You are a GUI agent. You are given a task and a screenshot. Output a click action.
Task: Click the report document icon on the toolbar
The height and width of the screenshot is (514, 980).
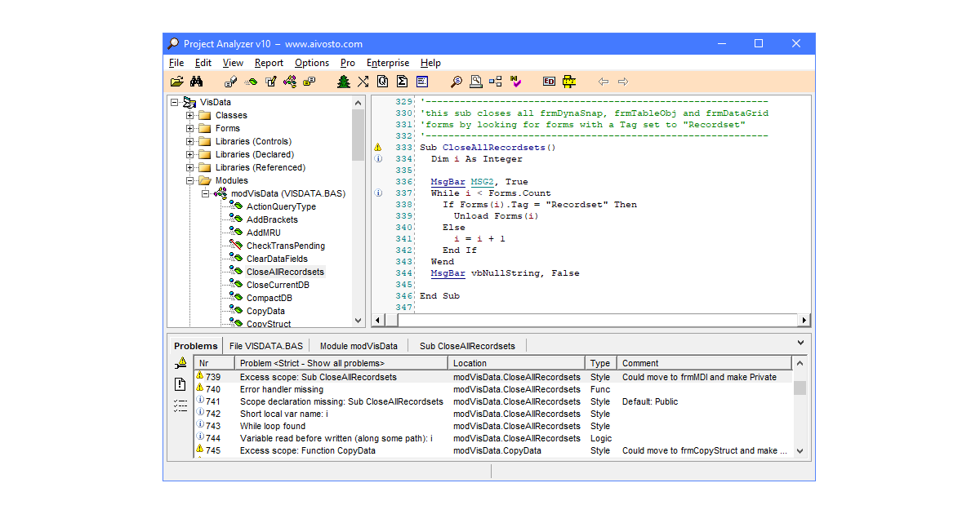pyautogui.click(x=421, y=81)
